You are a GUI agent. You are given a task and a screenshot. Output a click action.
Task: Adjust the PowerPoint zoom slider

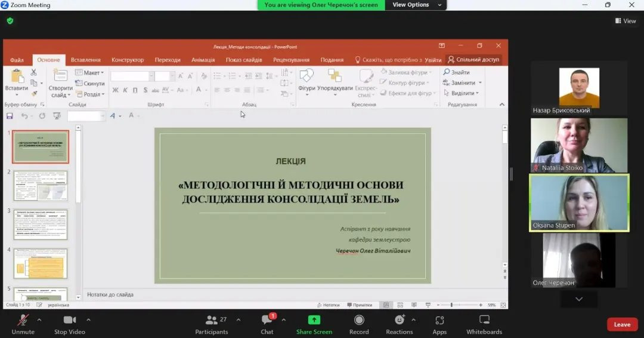pyautogui.click(x=451, y=305)
